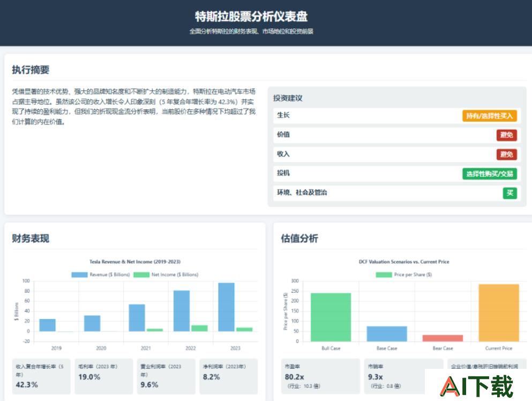Click the 2021 blue revenue bar

coord(137,318)
